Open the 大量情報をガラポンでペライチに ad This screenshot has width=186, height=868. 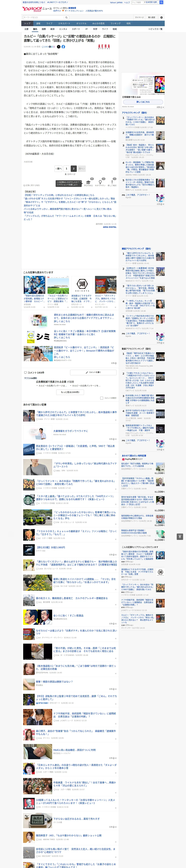(x=70, y=431)
